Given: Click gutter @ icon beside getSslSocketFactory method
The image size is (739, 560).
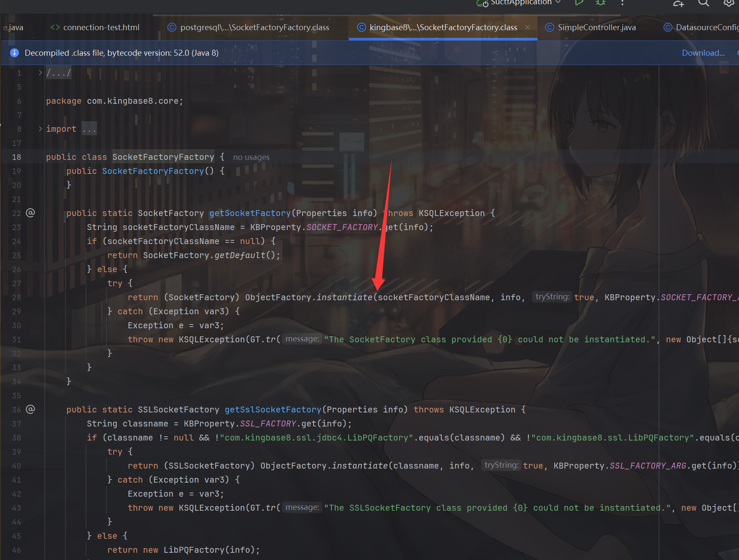Looking at the screenshot, I should pyautogui.click(x=31, y=409).
